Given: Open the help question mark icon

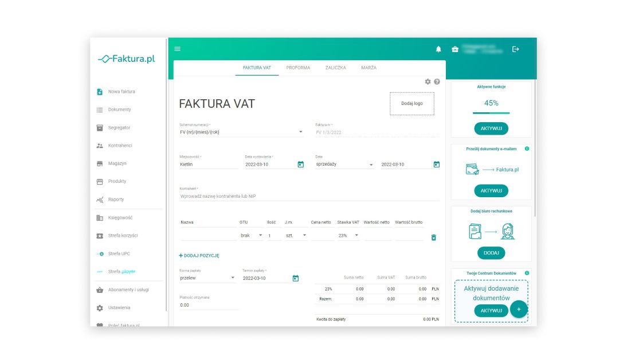Looking at the screenshot, I should (437, 81).
